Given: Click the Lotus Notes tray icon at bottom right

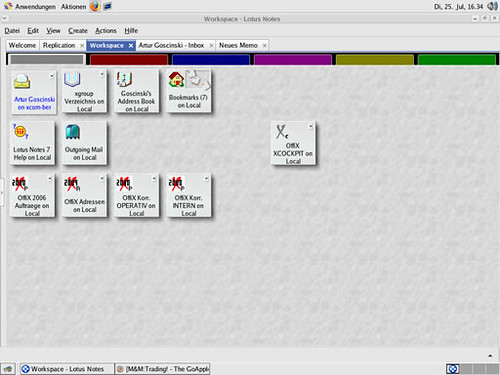Looking at the screenshot, I should coord(453,369).
